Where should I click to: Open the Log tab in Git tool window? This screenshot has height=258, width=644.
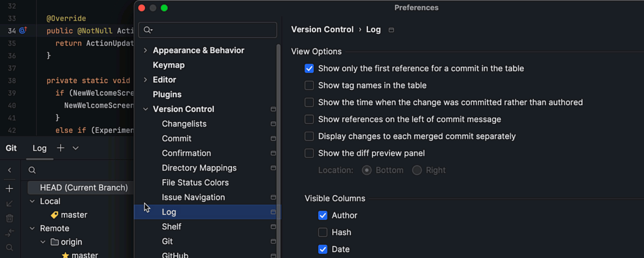[39, 148]
